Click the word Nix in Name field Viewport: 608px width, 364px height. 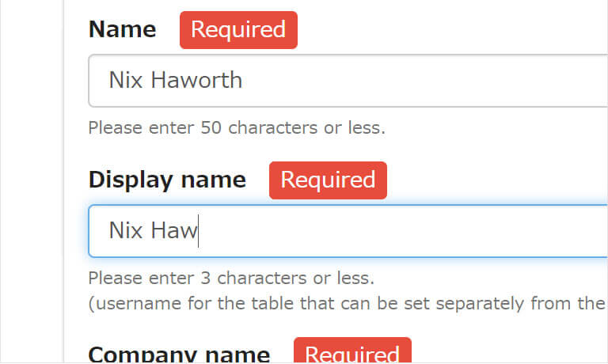pyautogui.click(x=125, y=80)
